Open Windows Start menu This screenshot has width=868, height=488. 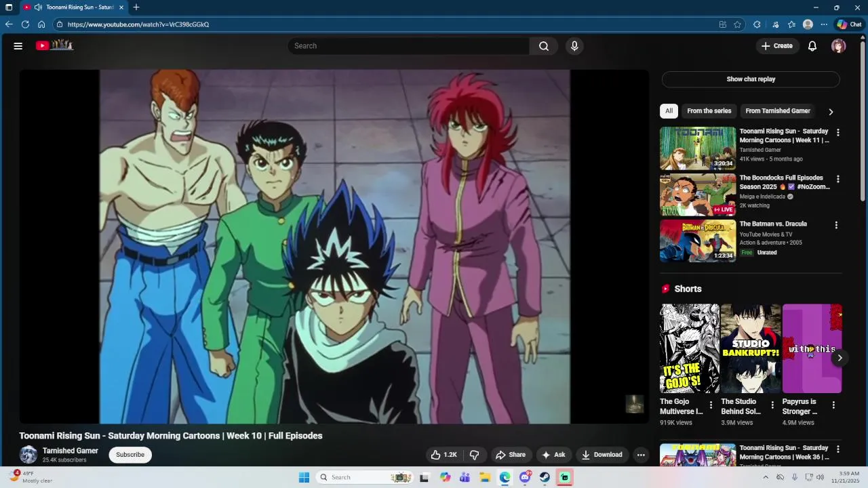[x=304, y=477]
